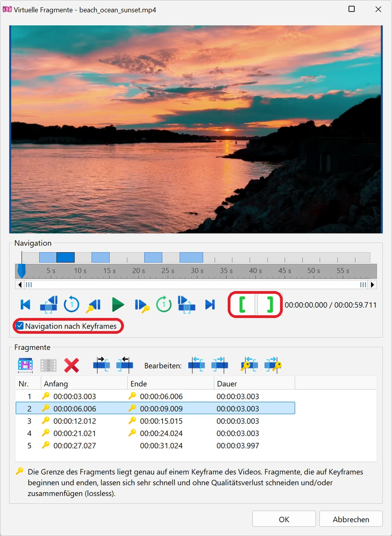Cancel the dialog with Abbrechen

(x=351, y=519)
